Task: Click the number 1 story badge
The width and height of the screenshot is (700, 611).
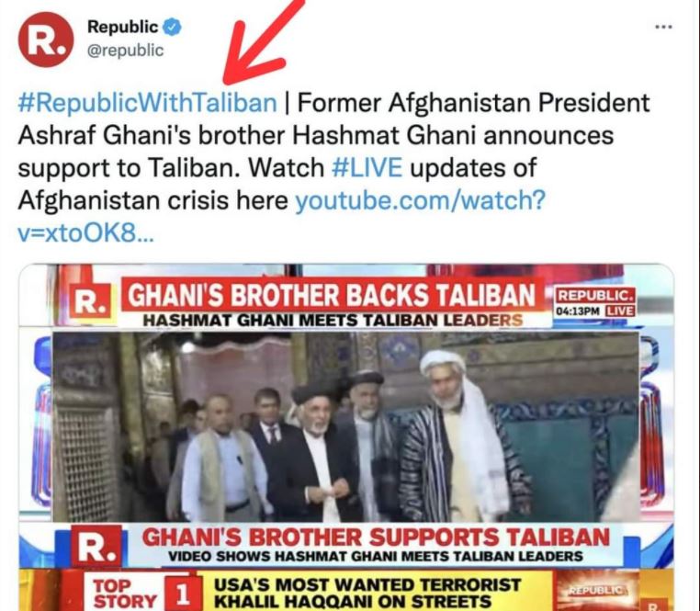Action: pyautogui.click(x=182, y=594)
